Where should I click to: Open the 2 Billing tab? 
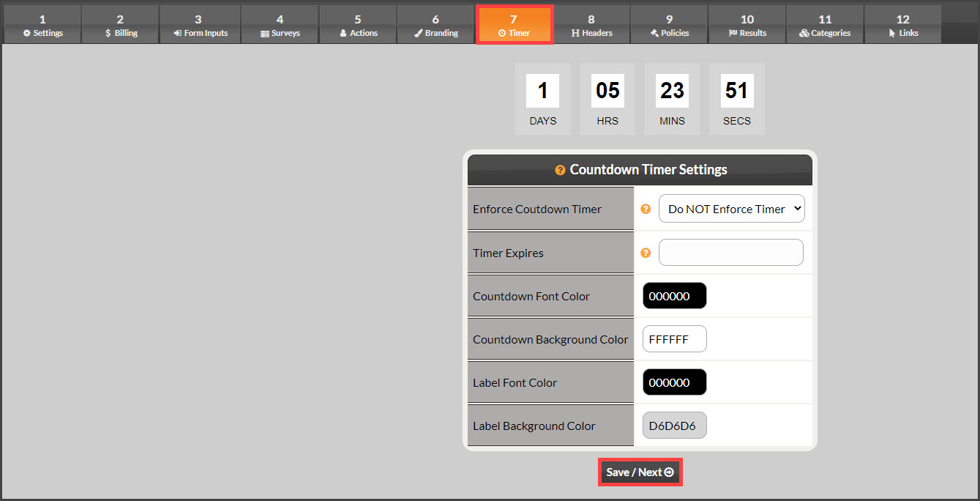(120, 24)
